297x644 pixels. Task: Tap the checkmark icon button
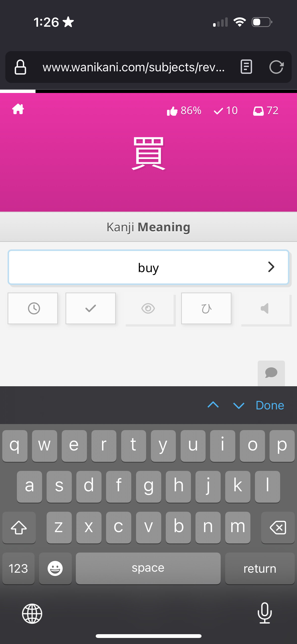pyautogui.click(x=91, y=308)
